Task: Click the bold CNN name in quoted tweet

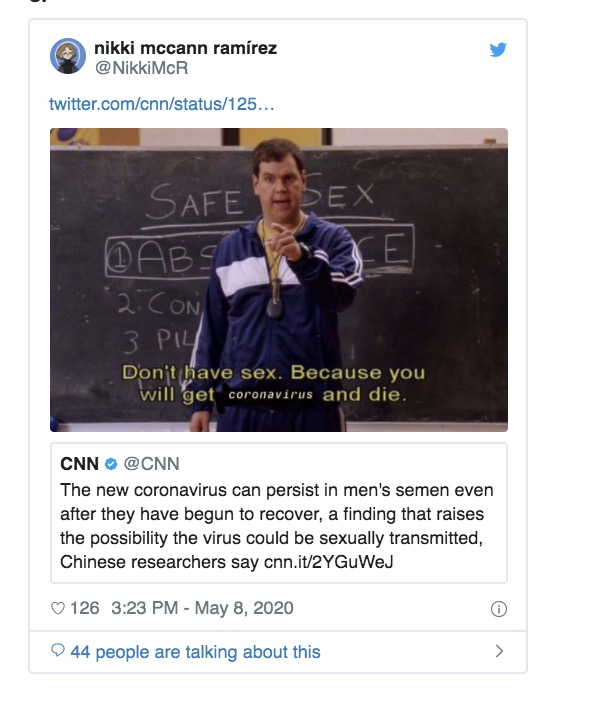Action: click(x=79, y=464)
